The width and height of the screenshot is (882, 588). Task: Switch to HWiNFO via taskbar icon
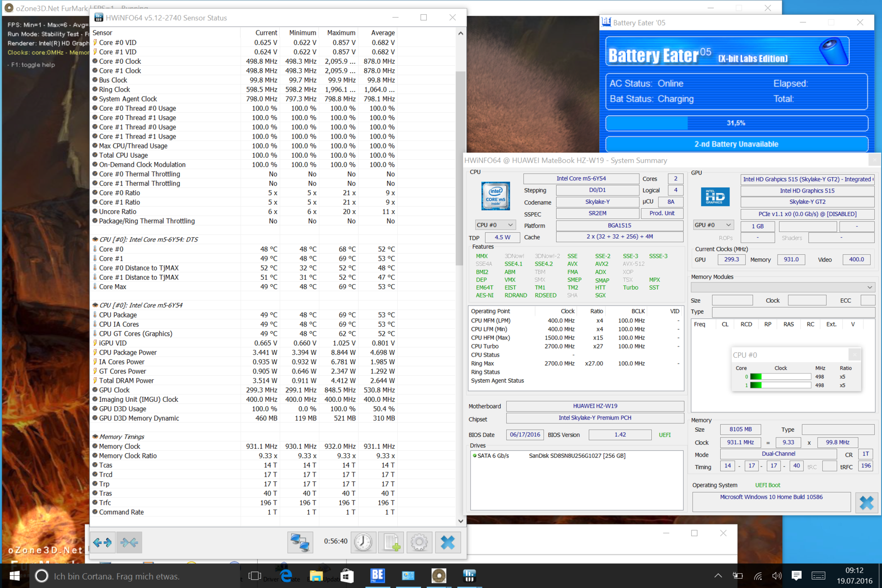469,576
